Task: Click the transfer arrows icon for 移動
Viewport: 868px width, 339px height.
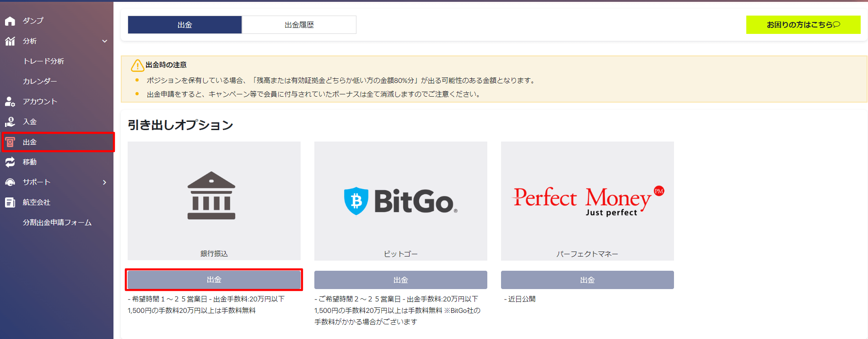Action: (x=10, y=162)
